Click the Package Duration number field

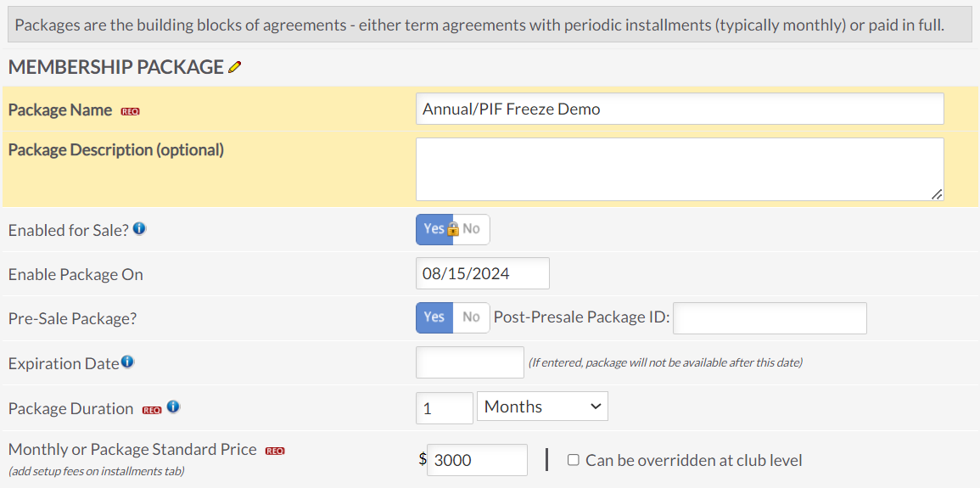point(445,408)
